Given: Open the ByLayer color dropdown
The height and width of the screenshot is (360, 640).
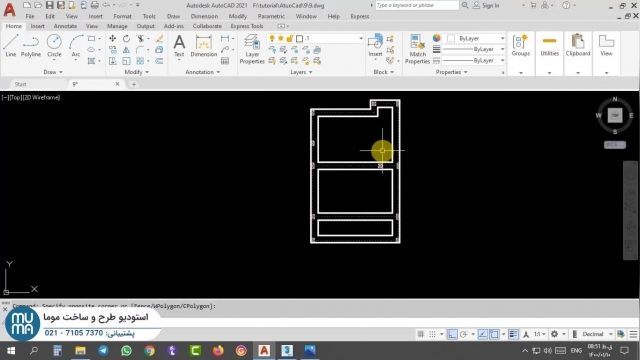Looking at the screenshot, I should pyautogui.click(x=502, y=38).
